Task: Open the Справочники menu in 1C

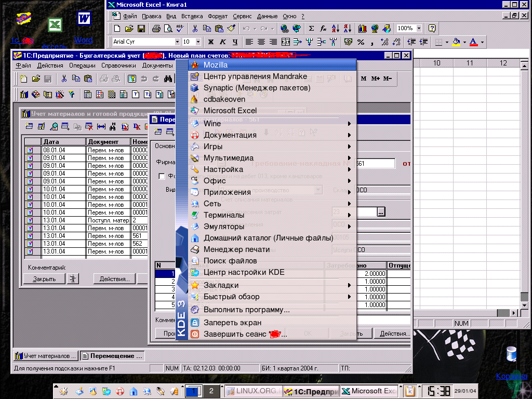Action: [118, 65]
